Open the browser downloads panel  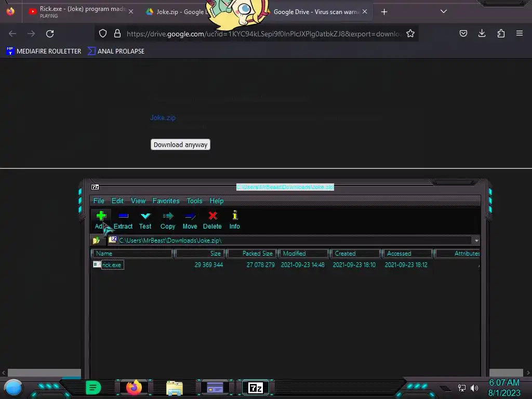[482, 33]
